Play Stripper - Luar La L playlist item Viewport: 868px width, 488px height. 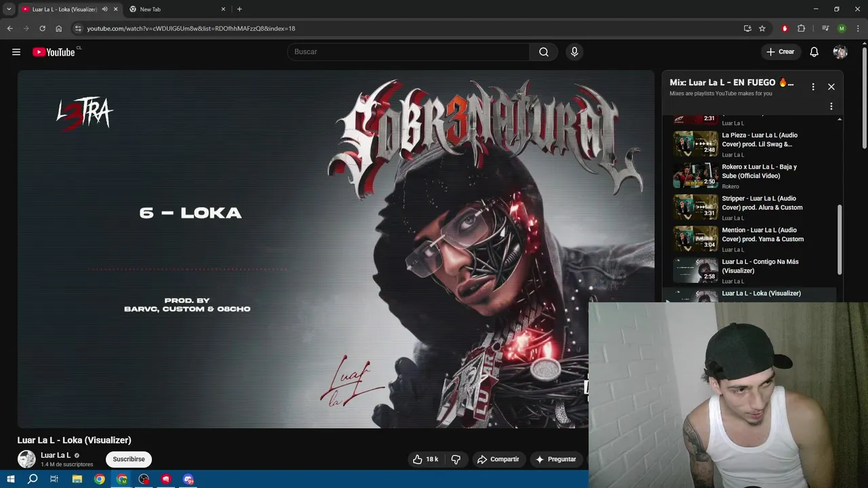point(749,207)
